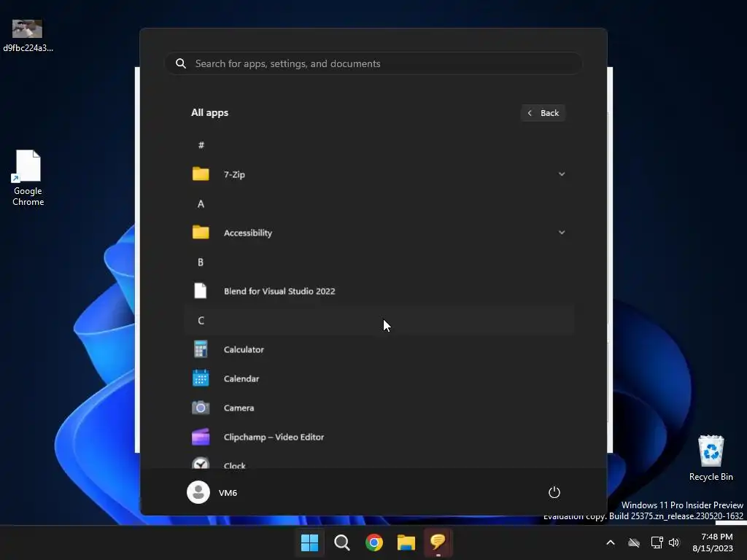Image resolution: width=747 pixels, height=560 pixels.
Task: Click the Calendar label text
Action: tap(241, 378)
